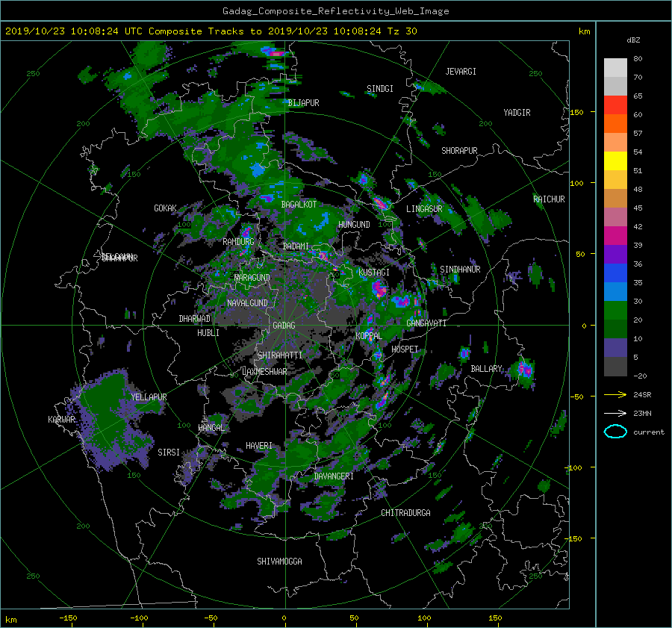Click the 'current' legend text

[x=649, y=432]
